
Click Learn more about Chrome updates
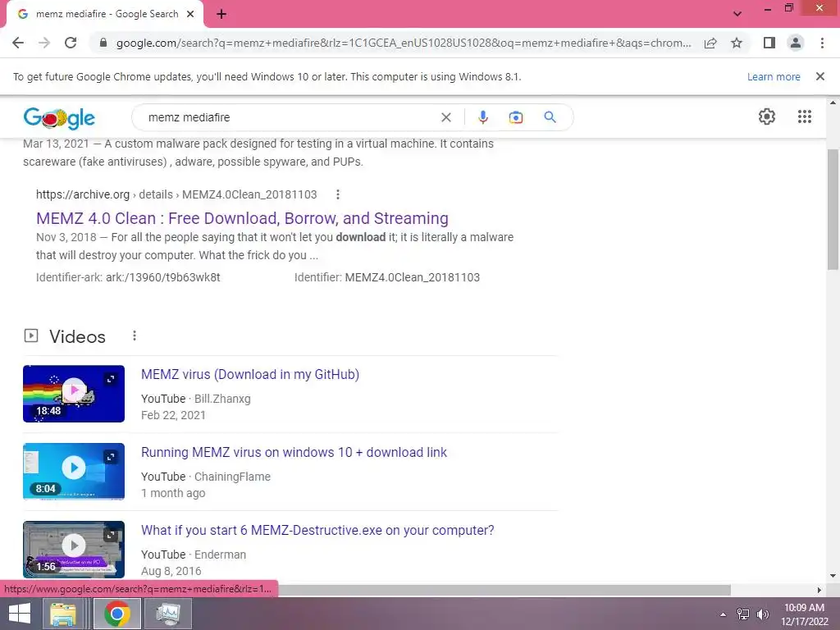click(773, 76)
